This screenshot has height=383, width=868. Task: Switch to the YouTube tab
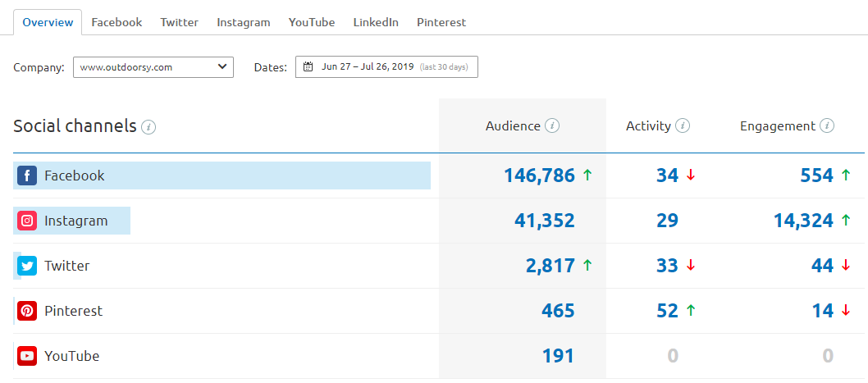(312, 23)
